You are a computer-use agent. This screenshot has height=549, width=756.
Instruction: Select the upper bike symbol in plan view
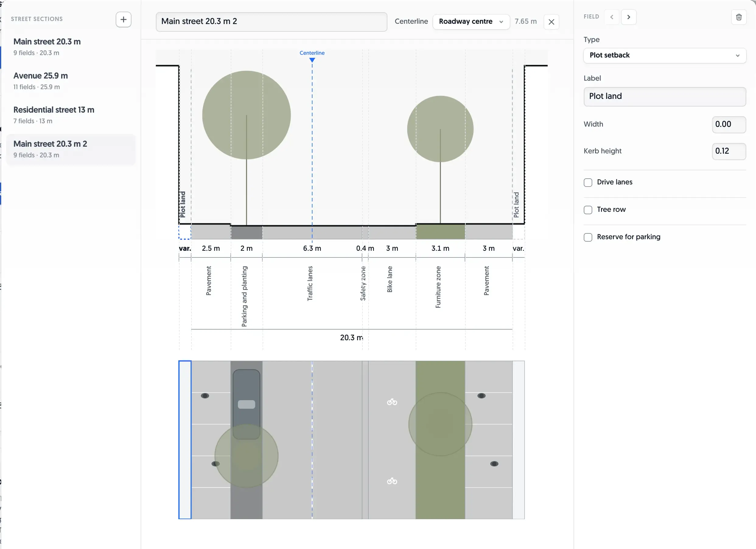[392, 402]
